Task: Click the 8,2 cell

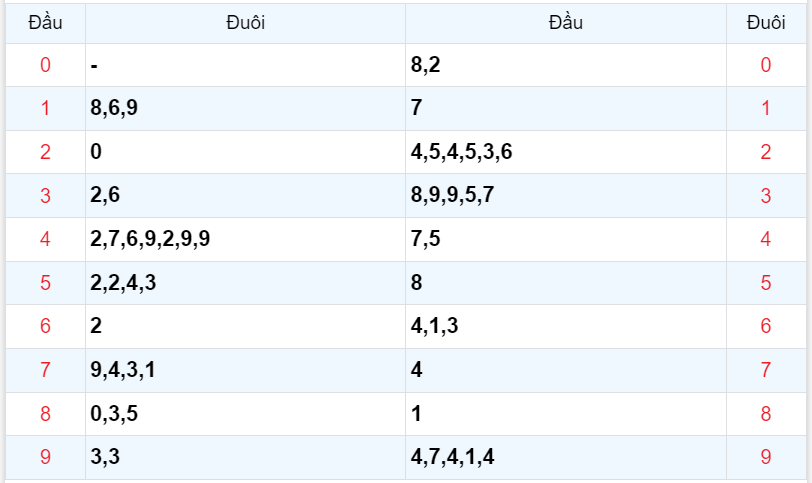Action: tap(565, 66)
